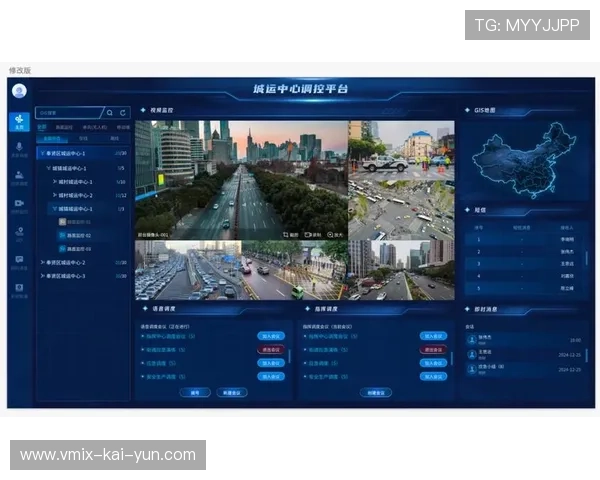Focus the GIS search input field
Viewport: 600px width, 480px height.
click(x=69, y=113)
